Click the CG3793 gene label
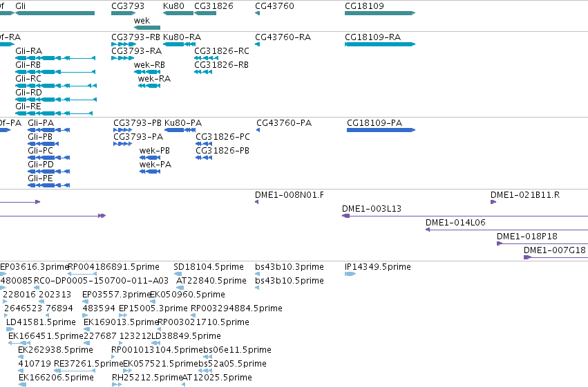The width and height of the screenshot is (588, 388). coord(128,6)
